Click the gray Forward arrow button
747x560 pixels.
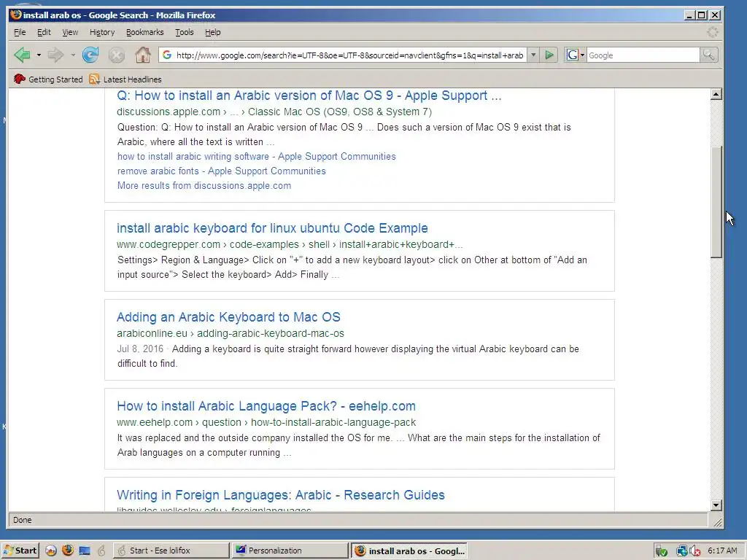[x=55, y=55]
